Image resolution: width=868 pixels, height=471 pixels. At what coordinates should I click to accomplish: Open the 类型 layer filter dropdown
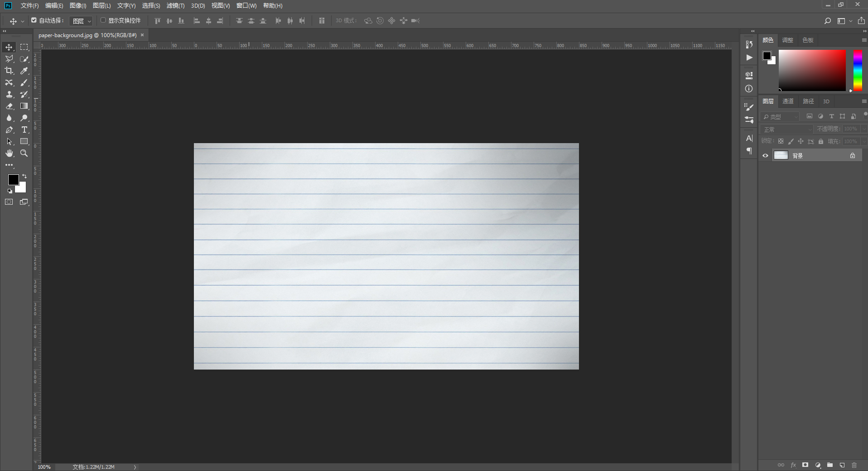pos(780,117)
